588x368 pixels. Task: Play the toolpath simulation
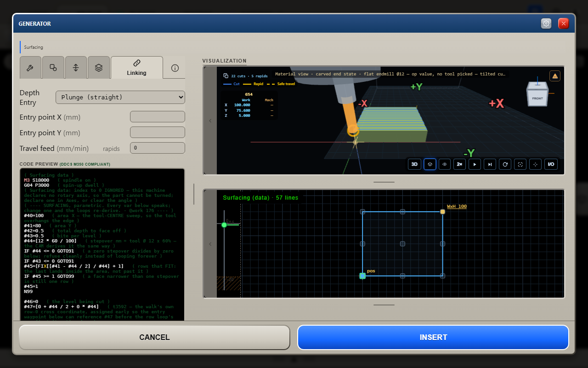pos(475,164)
